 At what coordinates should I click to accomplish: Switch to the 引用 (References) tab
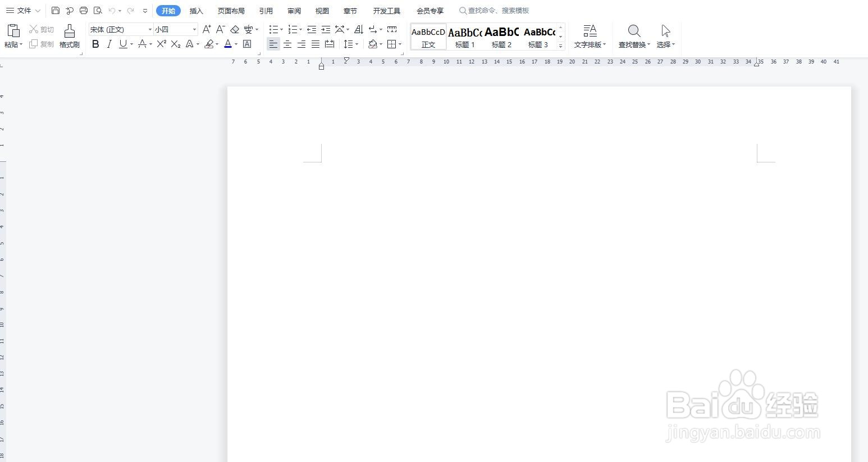(x=266, y=11)
